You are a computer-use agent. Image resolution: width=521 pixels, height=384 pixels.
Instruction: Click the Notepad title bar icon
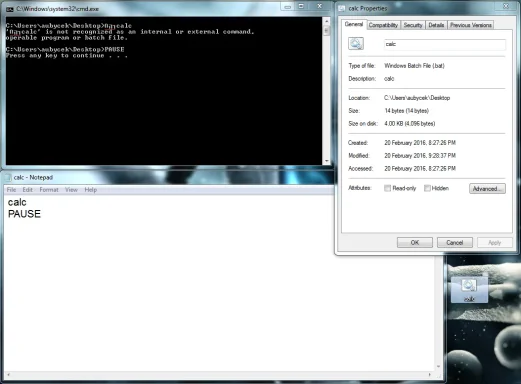click(8, 178)
